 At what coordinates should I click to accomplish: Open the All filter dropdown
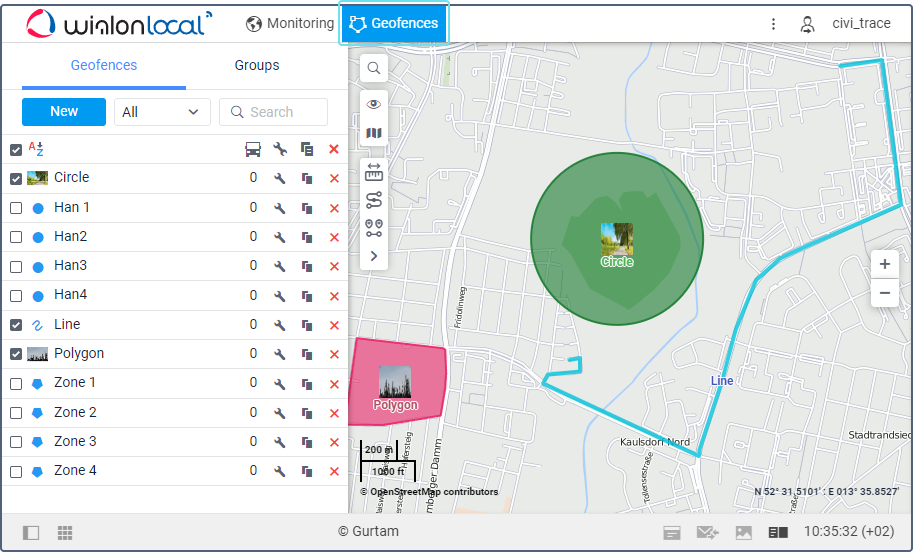(162, 112)
